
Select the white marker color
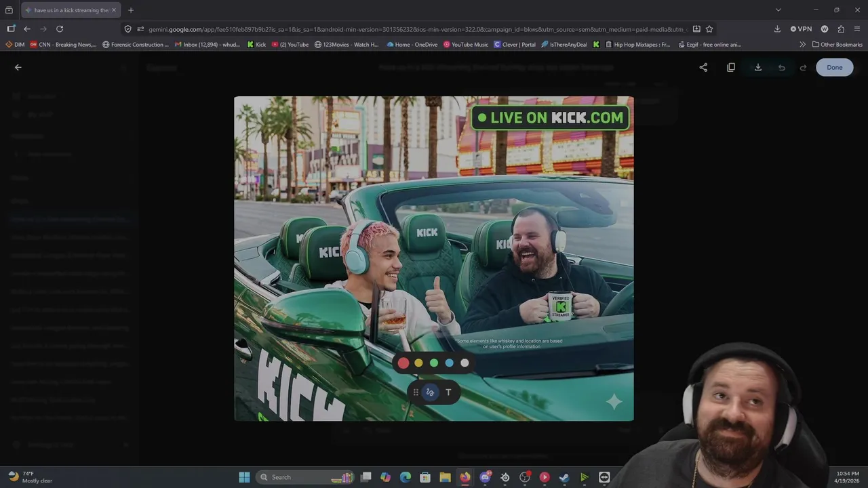coord(465,363)
